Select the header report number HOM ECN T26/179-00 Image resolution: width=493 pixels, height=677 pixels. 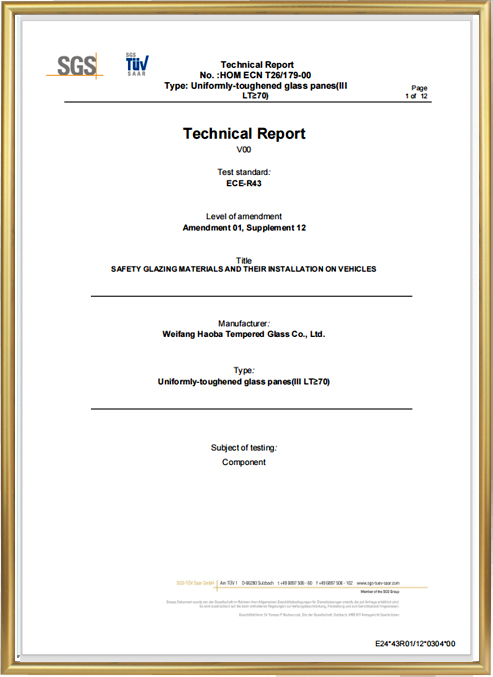point(255,75)
